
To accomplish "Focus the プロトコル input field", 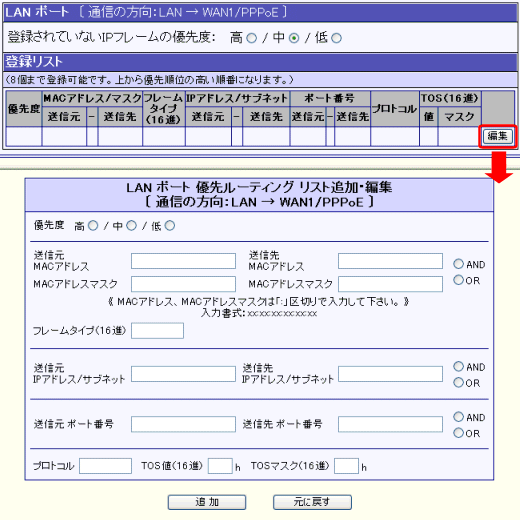I will click(105, 466).
